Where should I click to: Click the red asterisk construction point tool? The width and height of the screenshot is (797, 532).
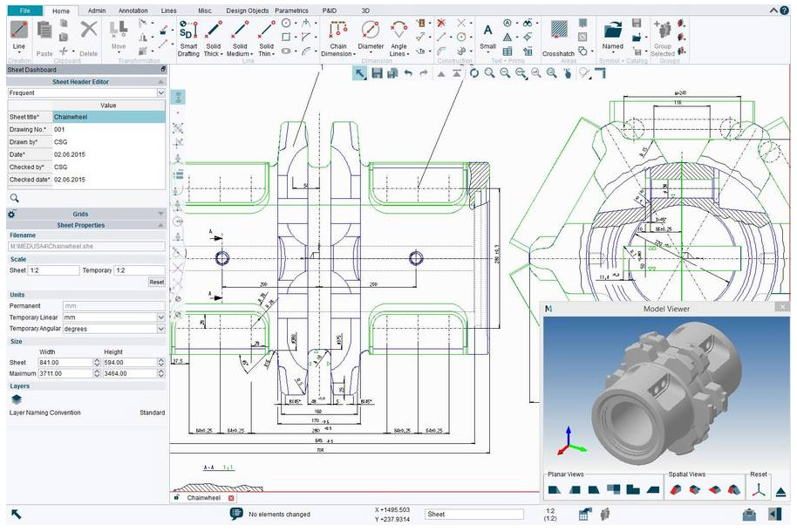[441, 23]
